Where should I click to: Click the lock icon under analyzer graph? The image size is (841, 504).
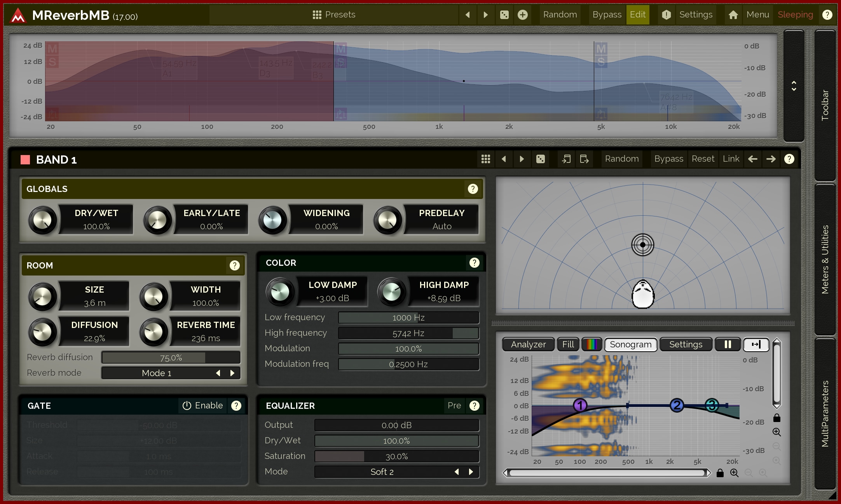720,473
